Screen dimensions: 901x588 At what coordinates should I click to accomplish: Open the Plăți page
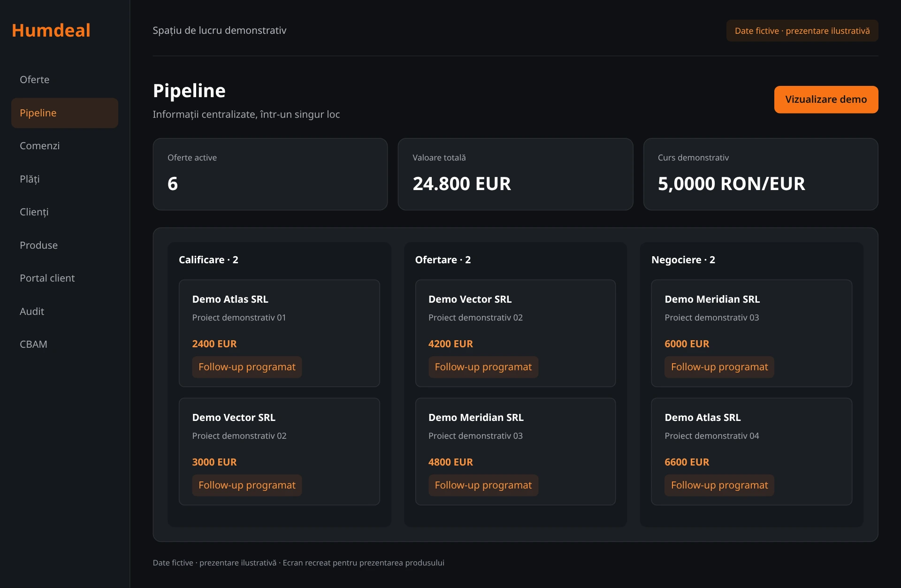point(65,179)
